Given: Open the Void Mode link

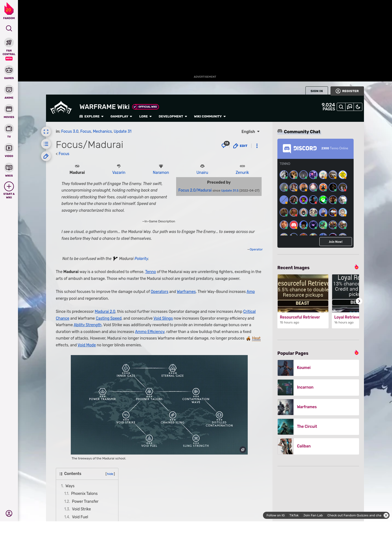Looking at the screenshot, I should pos(87,345).
